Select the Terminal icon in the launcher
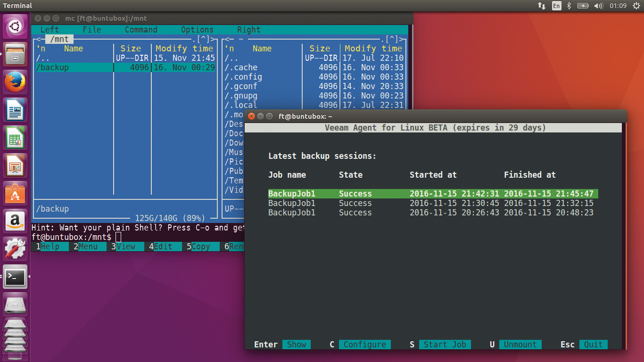This screenshot has width=644, height=362. point(16,277)
